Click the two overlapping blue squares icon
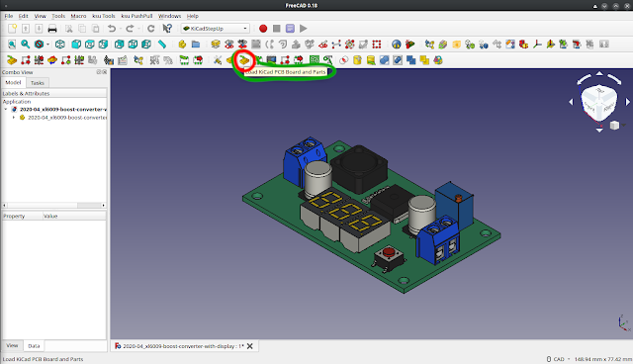The width and height of the screenshot is (633, 364). coord(411,60)
